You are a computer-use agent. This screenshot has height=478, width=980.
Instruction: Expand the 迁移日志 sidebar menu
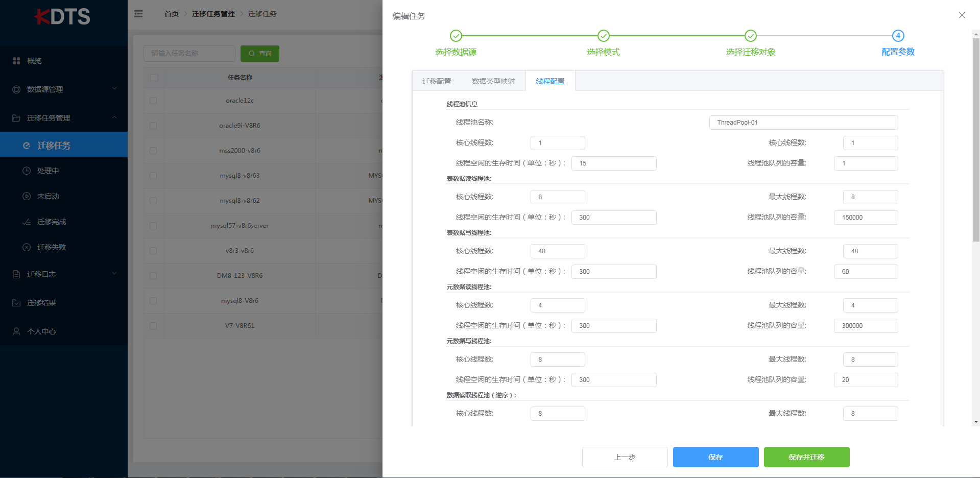coord(64,274)
